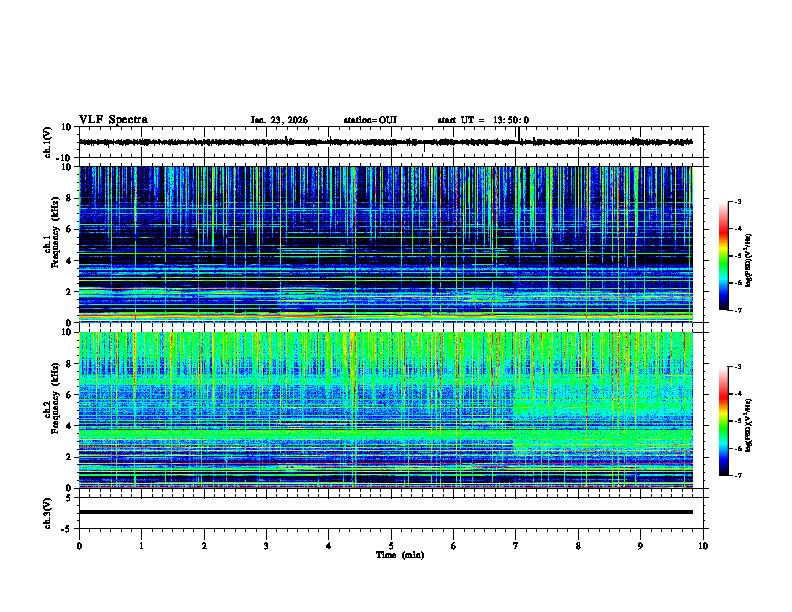Click the ch.2 frequency spectrogram
Image resolution: width=792 pixels, height=612 pixels.
[x=386, y=410]
